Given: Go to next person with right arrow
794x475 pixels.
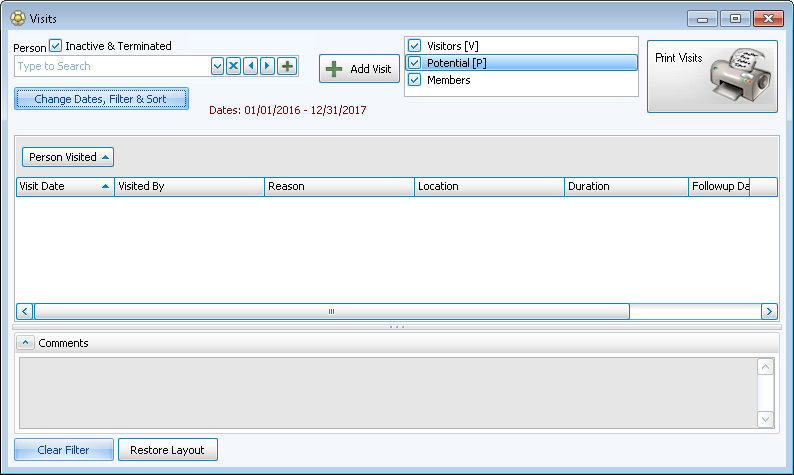Looking at the screenshot, I should (267, 66).
